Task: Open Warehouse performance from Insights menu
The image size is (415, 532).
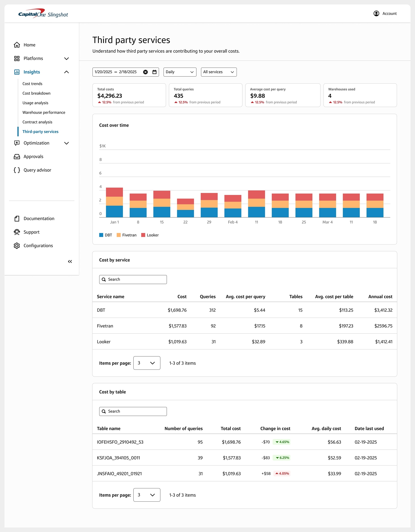Action: click(x=44, y=112)
